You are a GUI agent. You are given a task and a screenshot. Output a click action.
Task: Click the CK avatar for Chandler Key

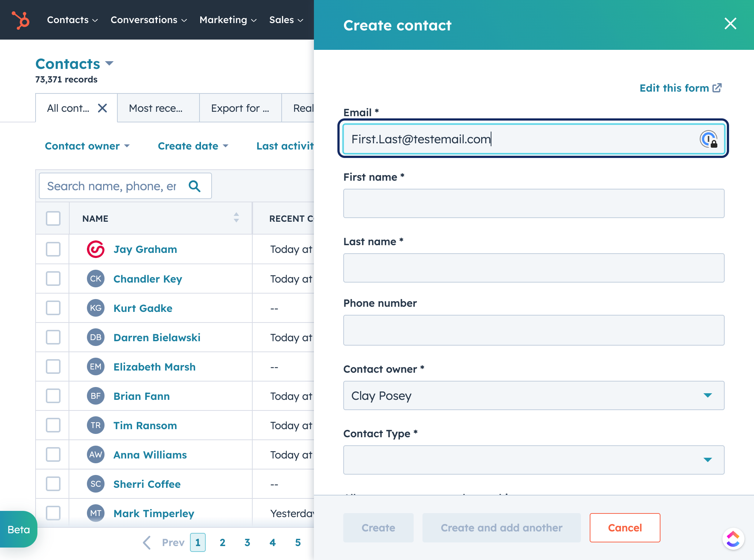point(96,279)
